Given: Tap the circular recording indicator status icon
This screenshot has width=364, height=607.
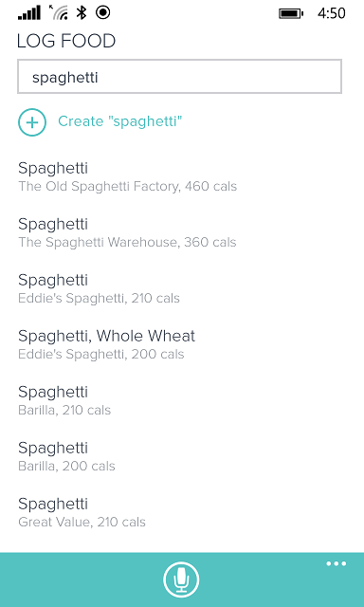Looking at the screenshot, I should point(103,12).
